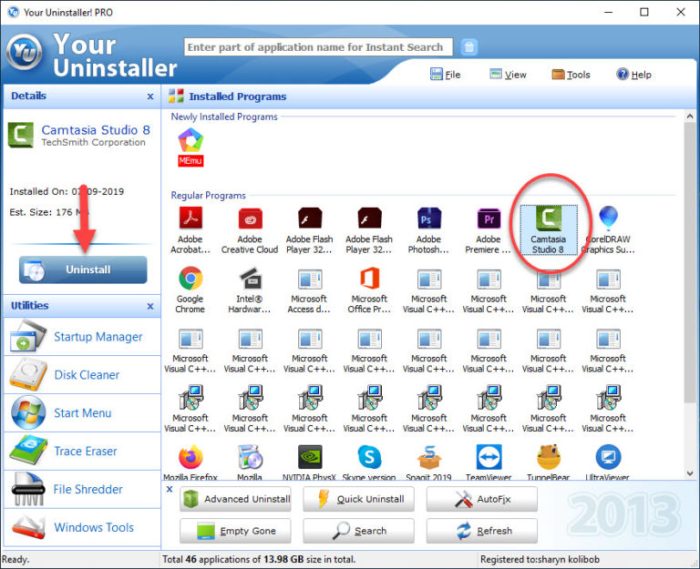The image size is (700, 569).
Task: Click the Search button
Action: 358,531
